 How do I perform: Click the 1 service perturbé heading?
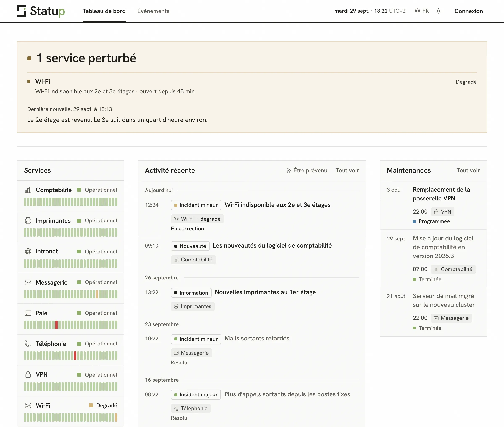86,58
